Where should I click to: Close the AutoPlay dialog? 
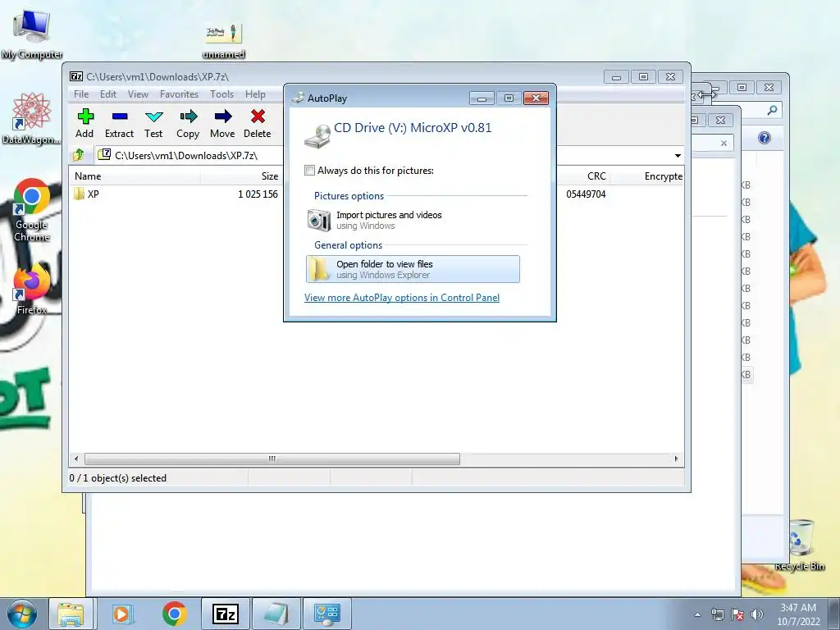pos(536,98)
